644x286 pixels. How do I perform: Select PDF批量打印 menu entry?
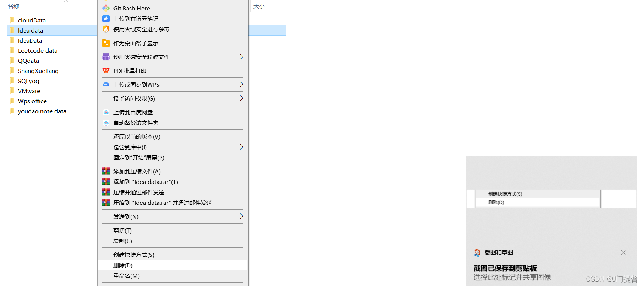pos(173,71)
